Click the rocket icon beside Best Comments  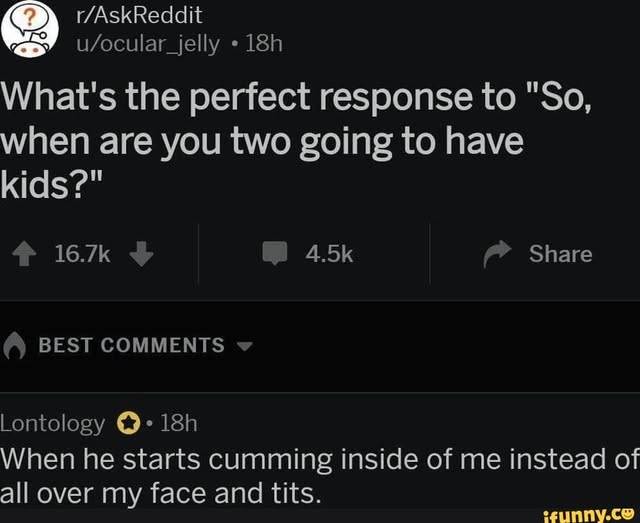click(x=14, y=346)
